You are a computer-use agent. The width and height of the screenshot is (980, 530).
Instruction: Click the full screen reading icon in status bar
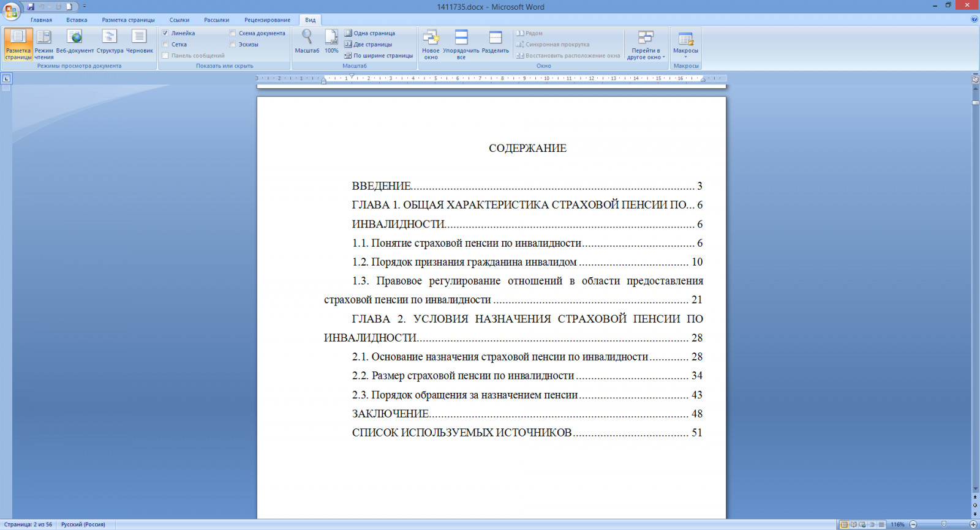pyautogui.click(x=854, y=524)
